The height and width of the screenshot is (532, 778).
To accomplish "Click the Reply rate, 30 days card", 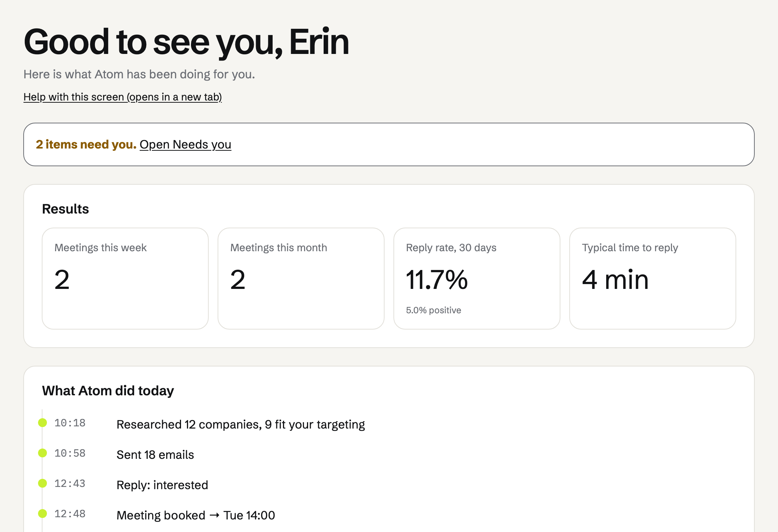I will click(477, 279).
